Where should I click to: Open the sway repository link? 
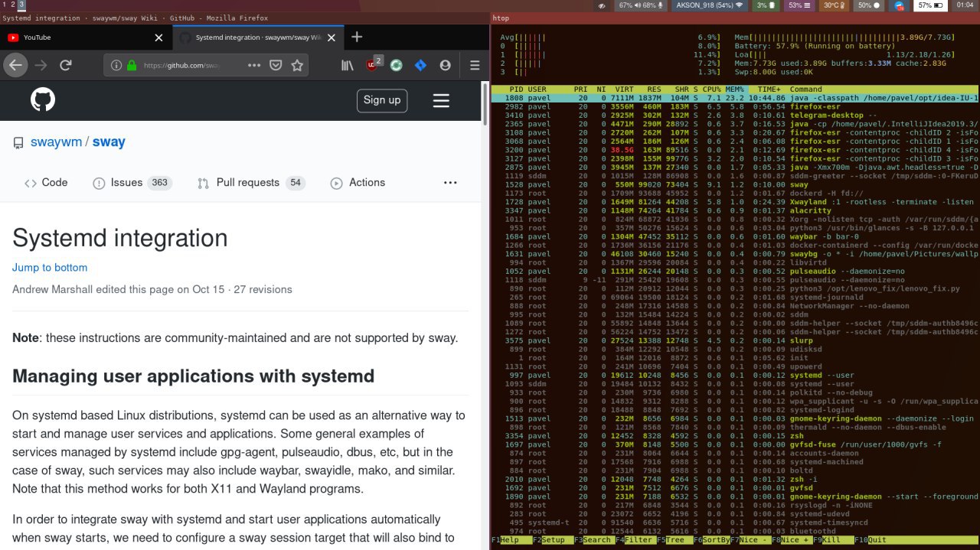(x=109, y=142)
